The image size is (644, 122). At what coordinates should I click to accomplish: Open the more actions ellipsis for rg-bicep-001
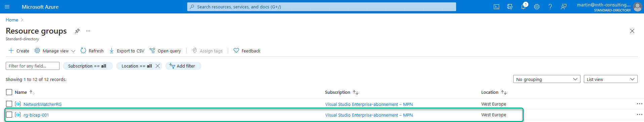[639, 115]
